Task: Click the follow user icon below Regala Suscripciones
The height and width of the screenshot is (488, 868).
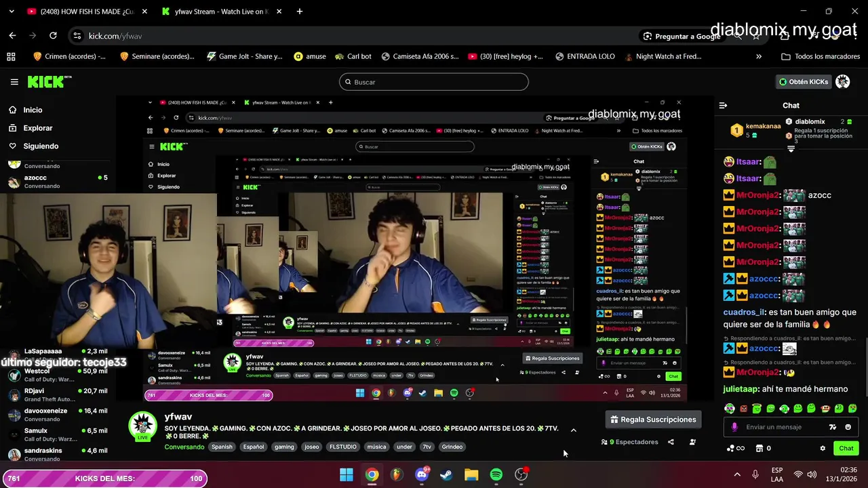Action: click(x=692, y=442)
